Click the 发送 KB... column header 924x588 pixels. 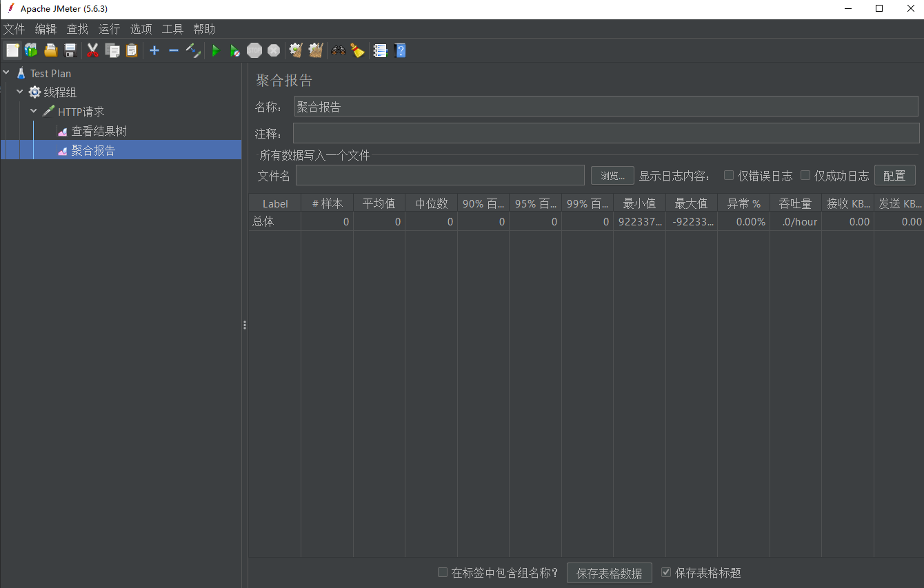coord(899,203)
